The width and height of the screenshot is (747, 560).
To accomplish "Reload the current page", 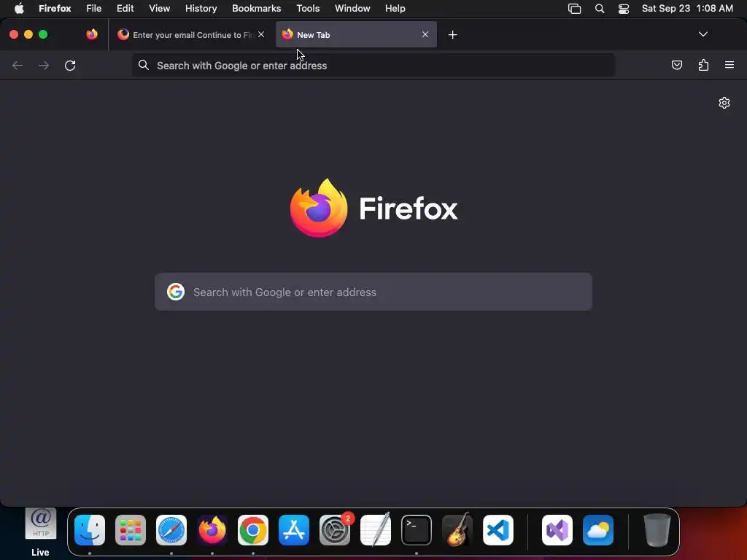I will point(70,65).
